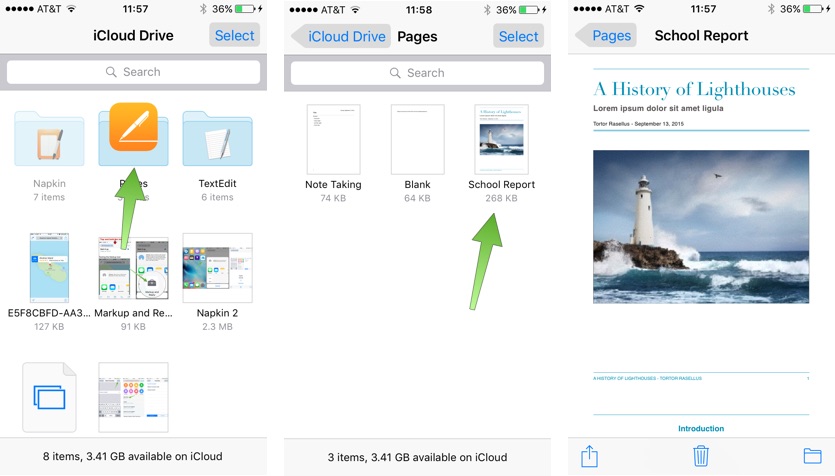Tap the Search field in Pages folder
This screenshot has height=476, width=835.
point(417,73)
